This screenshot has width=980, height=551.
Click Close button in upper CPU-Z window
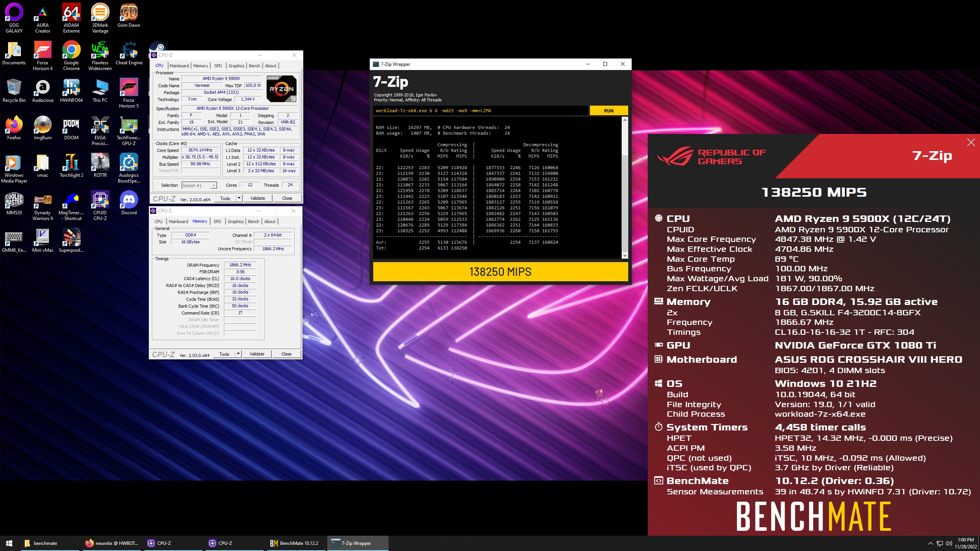tap(287, 198)
